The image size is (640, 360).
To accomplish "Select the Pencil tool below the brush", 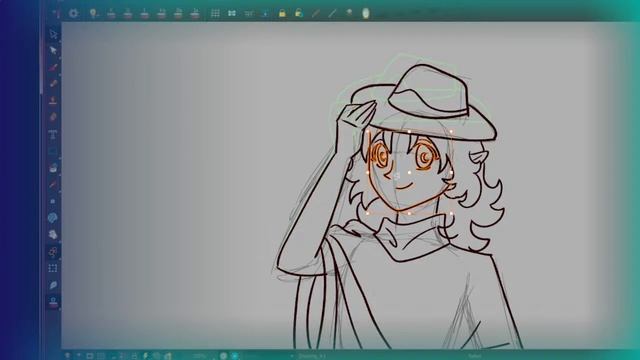I will coord(53,84).
